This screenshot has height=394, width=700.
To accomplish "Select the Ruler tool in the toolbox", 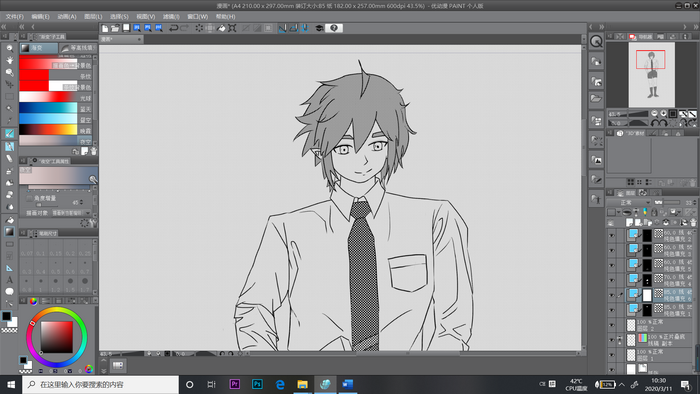I will pyautogui.click(x=9, y=268).
